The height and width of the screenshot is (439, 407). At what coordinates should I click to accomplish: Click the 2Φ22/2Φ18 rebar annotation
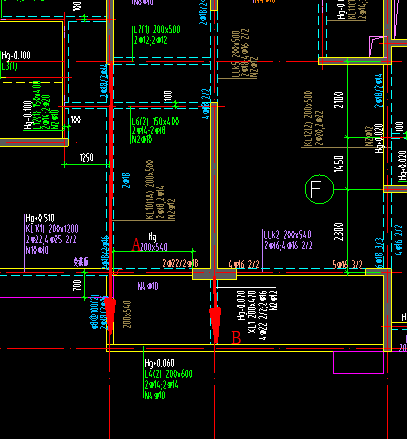pyautogui.click(x=180, y=263)
